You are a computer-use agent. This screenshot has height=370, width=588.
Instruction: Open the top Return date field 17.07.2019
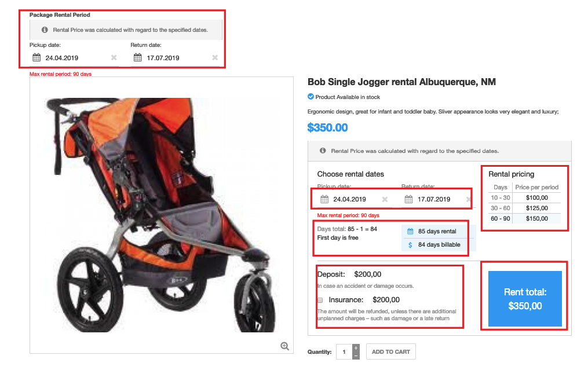pos(174,57)
